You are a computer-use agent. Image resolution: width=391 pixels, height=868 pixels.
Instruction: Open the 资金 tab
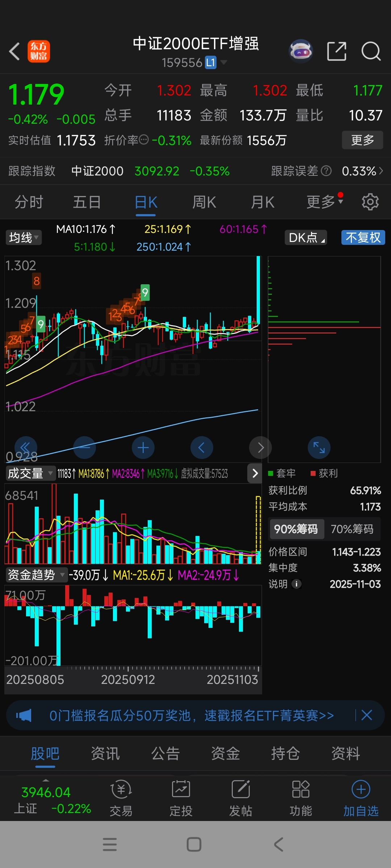click(x=226, y=754)
